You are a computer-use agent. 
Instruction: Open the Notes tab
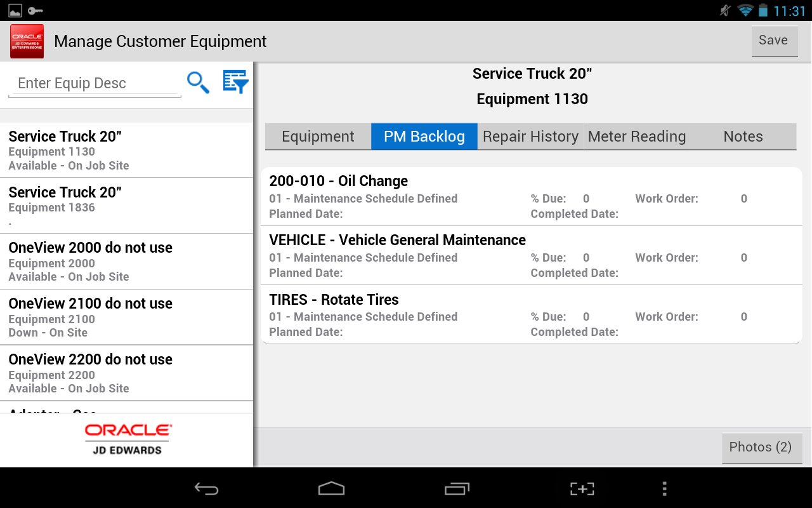743,137
